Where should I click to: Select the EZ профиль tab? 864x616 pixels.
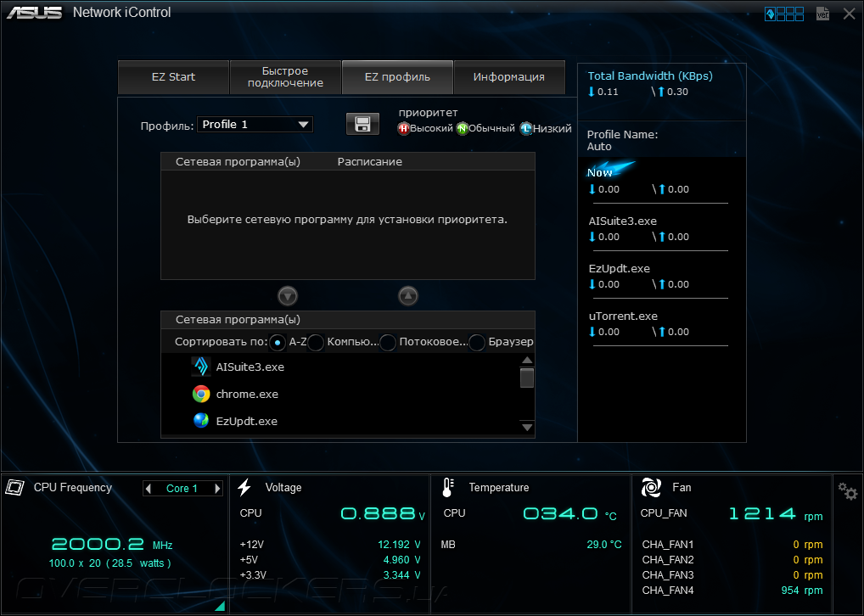tap(397, 77)
